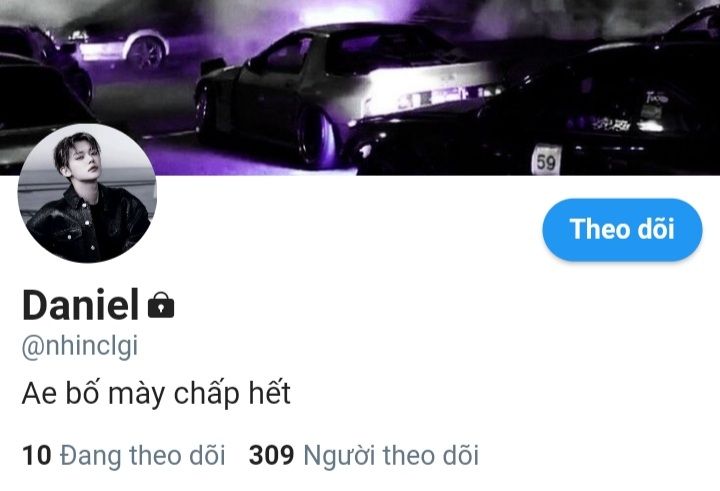Screen dimensions: 720x491
Task: Tap the following count number 10
Action: 36,455
